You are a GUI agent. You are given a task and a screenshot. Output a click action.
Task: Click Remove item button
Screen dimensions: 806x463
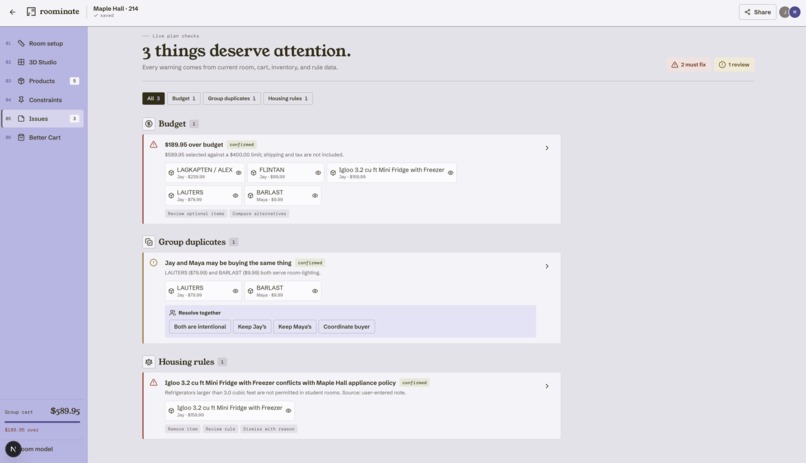click(x=182, y=429)
